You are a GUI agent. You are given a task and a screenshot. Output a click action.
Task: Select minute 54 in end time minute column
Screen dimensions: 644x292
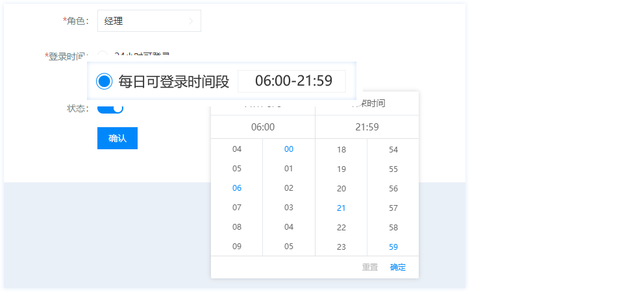(393, 150)
